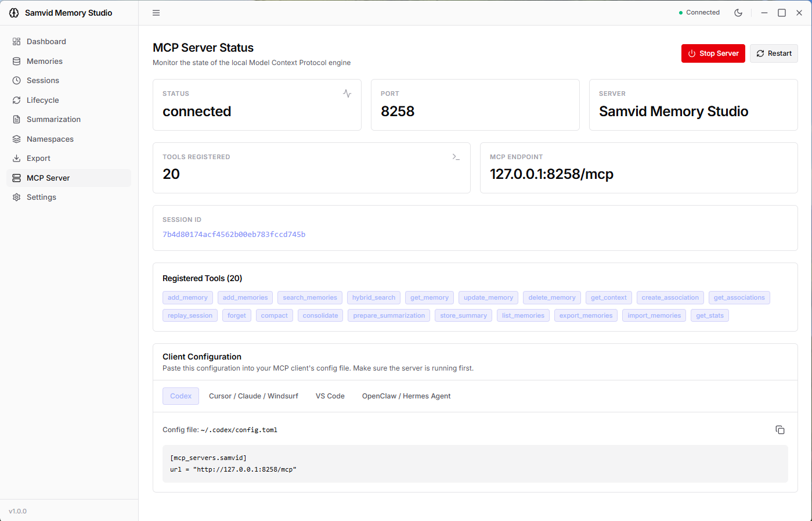Screen dimensions: 812x521
Task: Open the Namespaces page
Action: coord(68,139)
